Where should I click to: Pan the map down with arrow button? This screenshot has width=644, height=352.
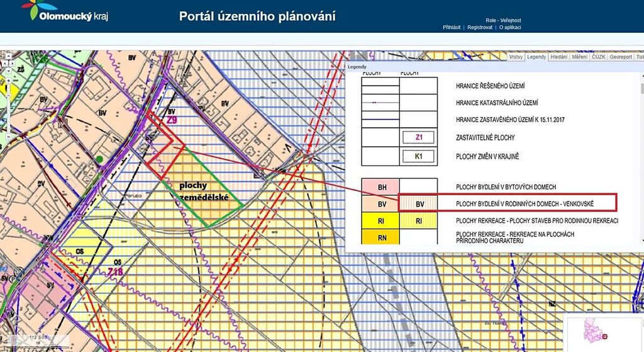coord(8,69)
